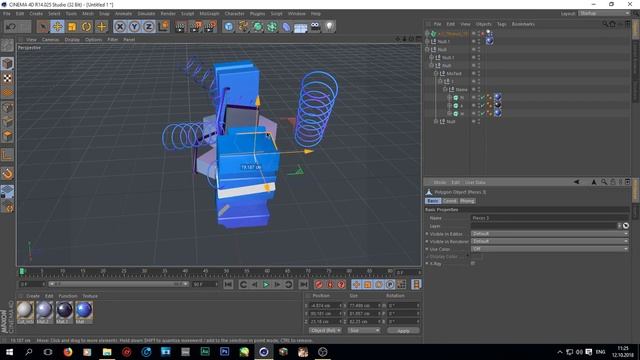Expand the bottom Null tree item
Viewport: 640px width, 360px height.
pos(436,121)
